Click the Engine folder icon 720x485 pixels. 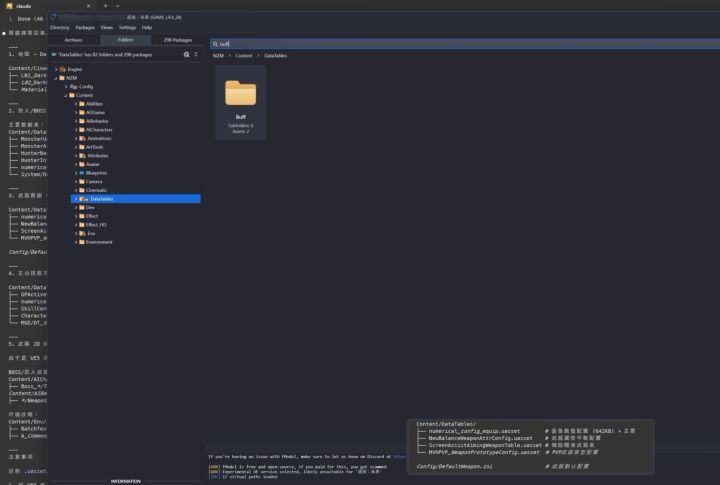click(62, 69)
